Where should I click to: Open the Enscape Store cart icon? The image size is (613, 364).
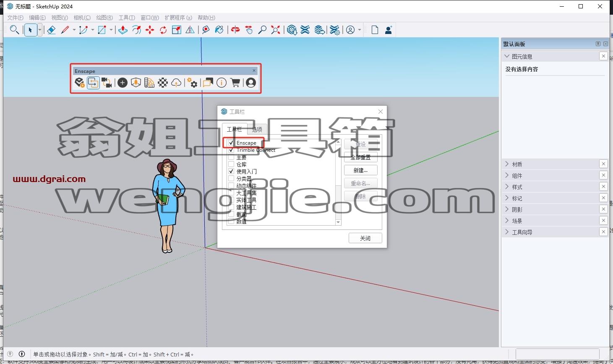pos(235,83)
